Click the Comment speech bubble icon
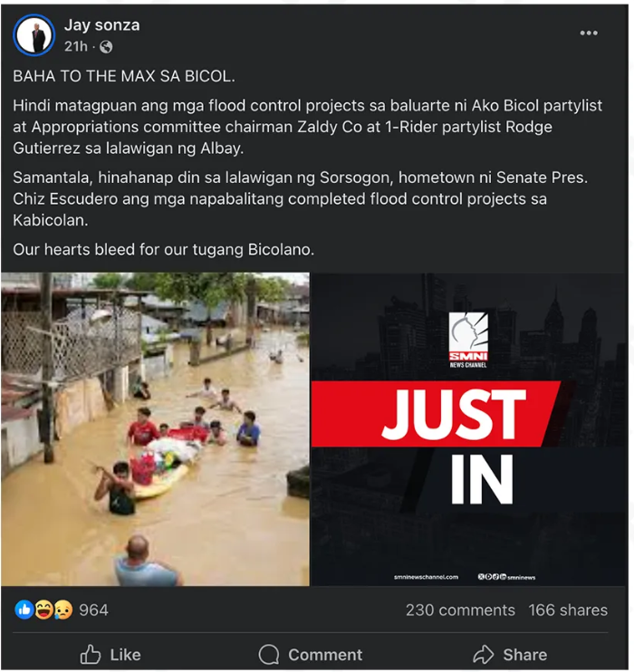Screen dimensions: 634x672 (269, 655)
